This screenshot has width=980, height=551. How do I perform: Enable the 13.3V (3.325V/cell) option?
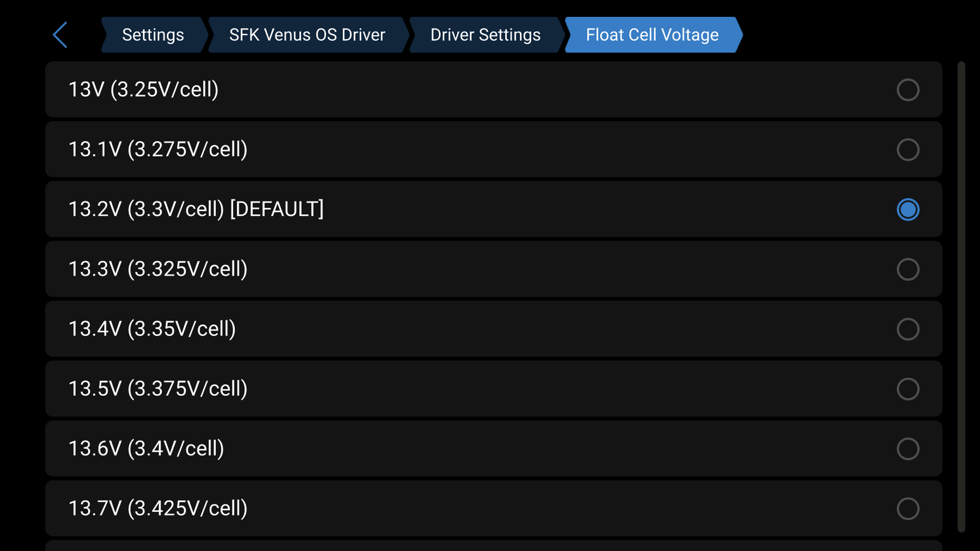(908, 269)
